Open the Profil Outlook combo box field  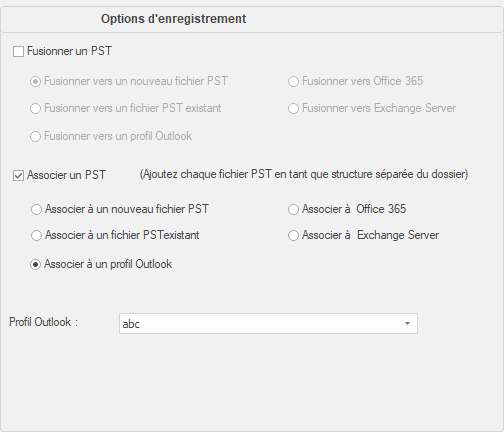[268, 323]
